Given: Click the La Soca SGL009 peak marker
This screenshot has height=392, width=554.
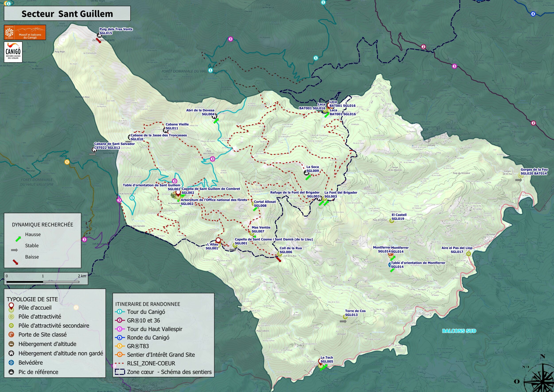Looking at the screenshot, I should coord(306,172).
